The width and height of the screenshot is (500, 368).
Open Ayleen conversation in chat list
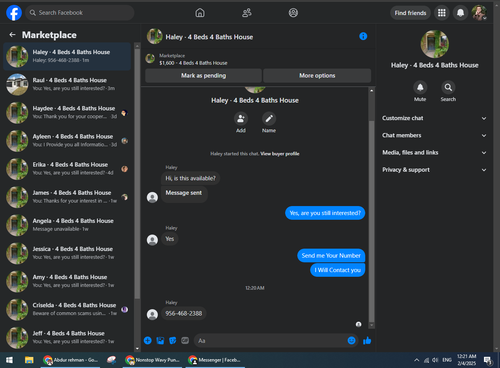(67, 141)
